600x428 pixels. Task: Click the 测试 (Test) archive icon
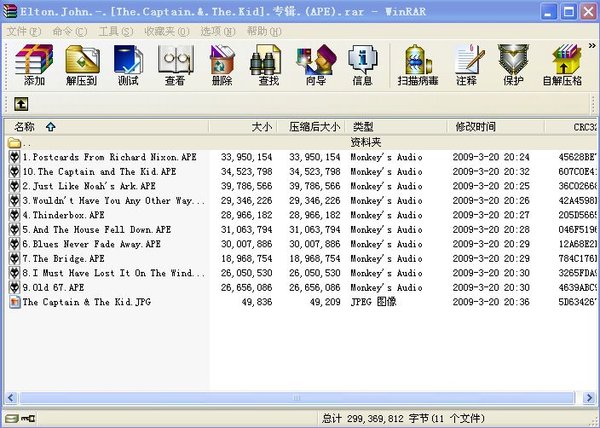(128, 65)
